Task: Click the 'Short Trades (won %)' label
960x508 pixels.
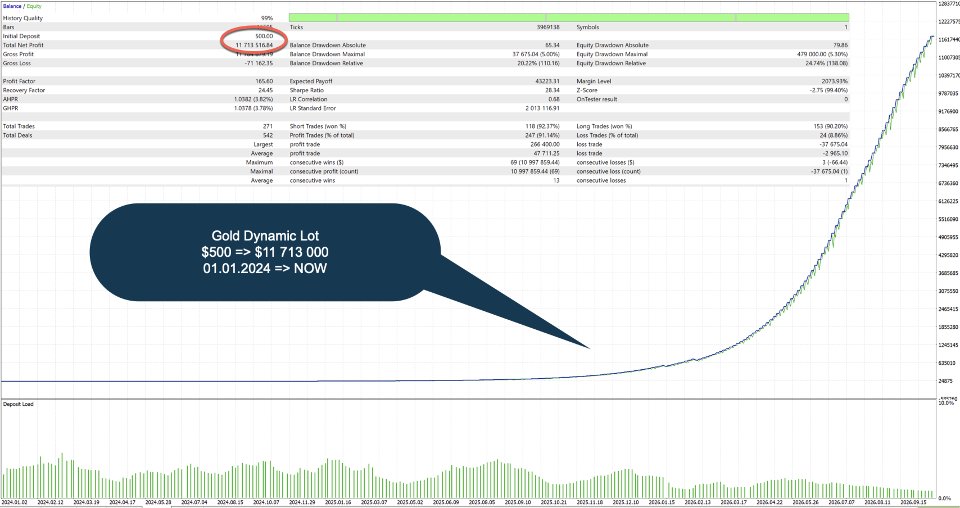Action: [x=318, y=126]
